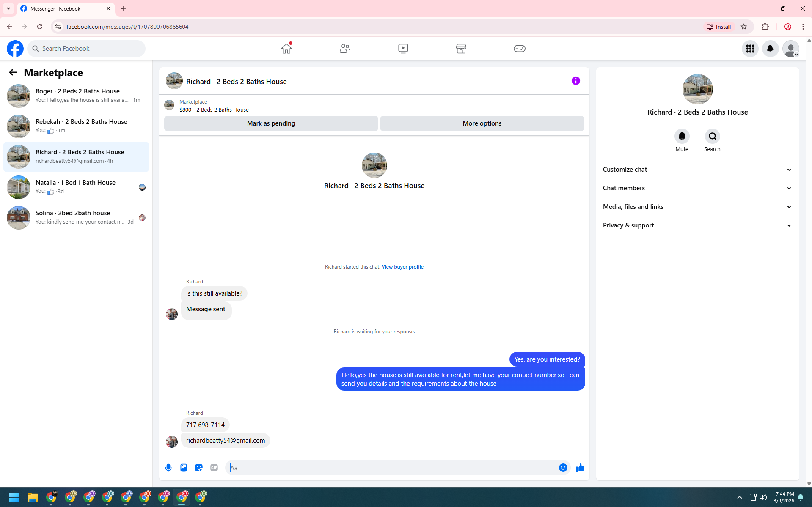Image resolution: width=812 pixels, height=507 pixels.
Task: Go to Home feed icon
Action: [x=286, y=49]
